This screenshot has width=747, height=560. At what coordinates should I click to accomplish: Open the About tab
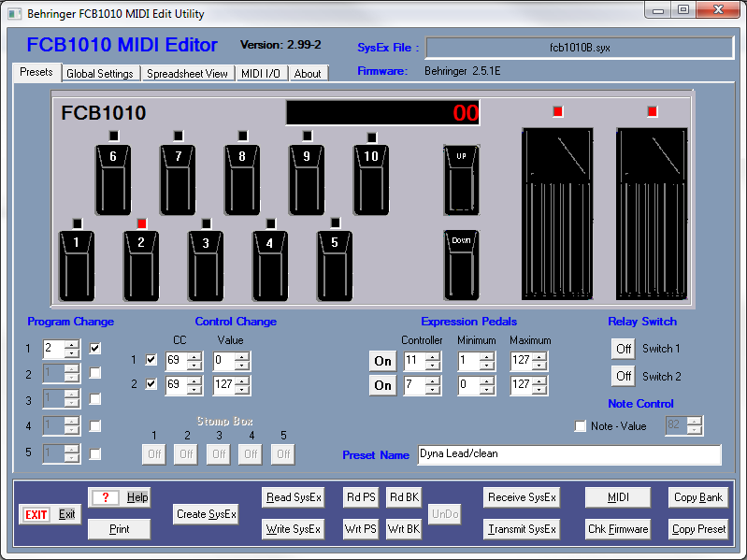[x=308, y=74]
